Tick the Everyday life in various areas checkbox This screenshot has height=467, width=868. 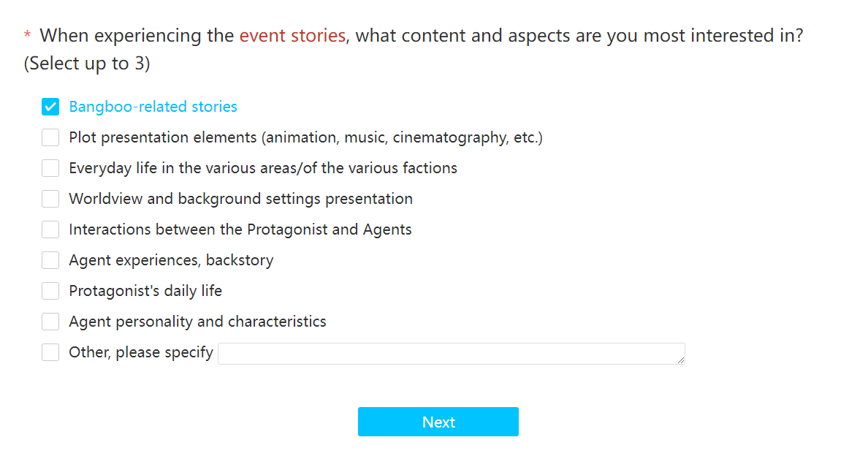50,168
